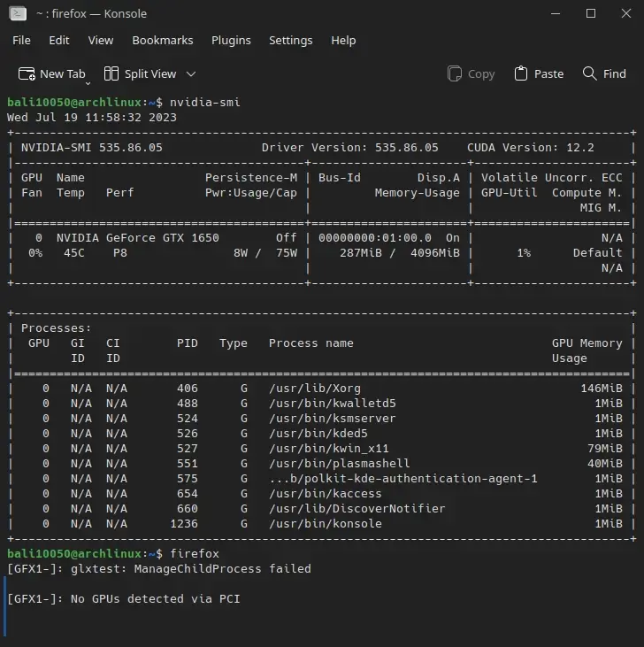This screenshot has height=647, width=644.
Task: Click the P8 performance state value
Action: click(120, 253)
